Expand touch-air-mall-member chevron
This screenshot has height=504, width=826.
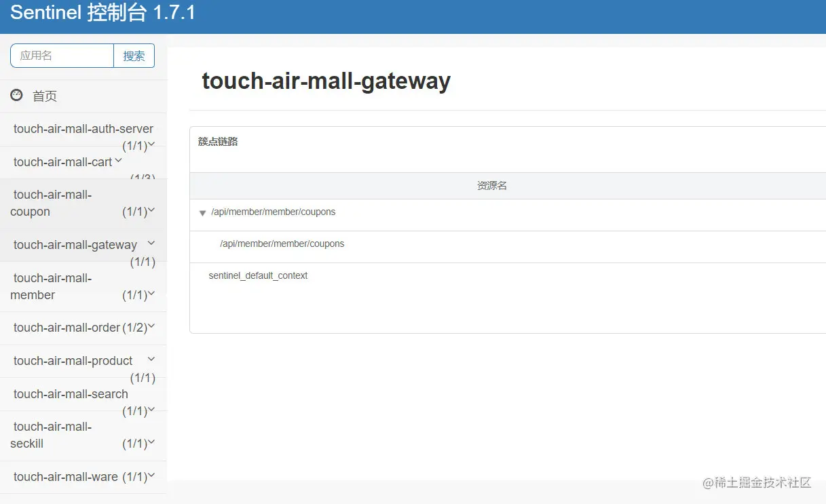pos(151,293)
